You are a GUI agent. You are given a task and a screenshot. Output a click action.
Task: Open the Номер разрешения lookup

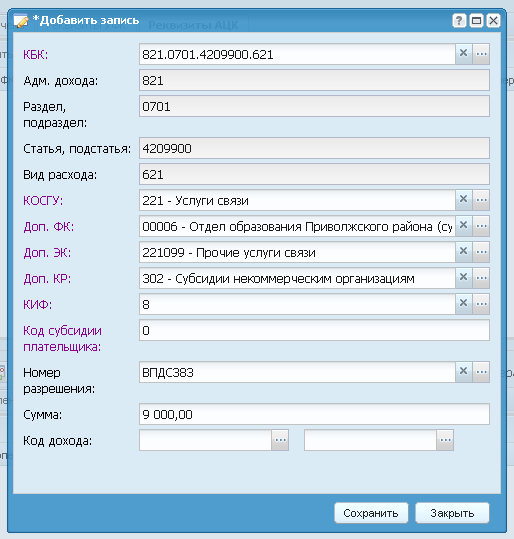click(x=481, y=372)
